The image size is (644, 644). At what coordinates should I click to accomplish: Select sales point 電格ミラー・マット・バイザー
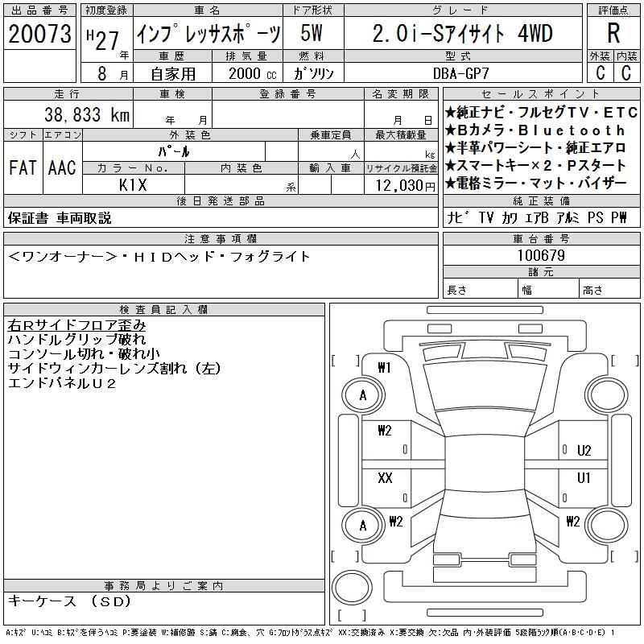click(535, 184)
